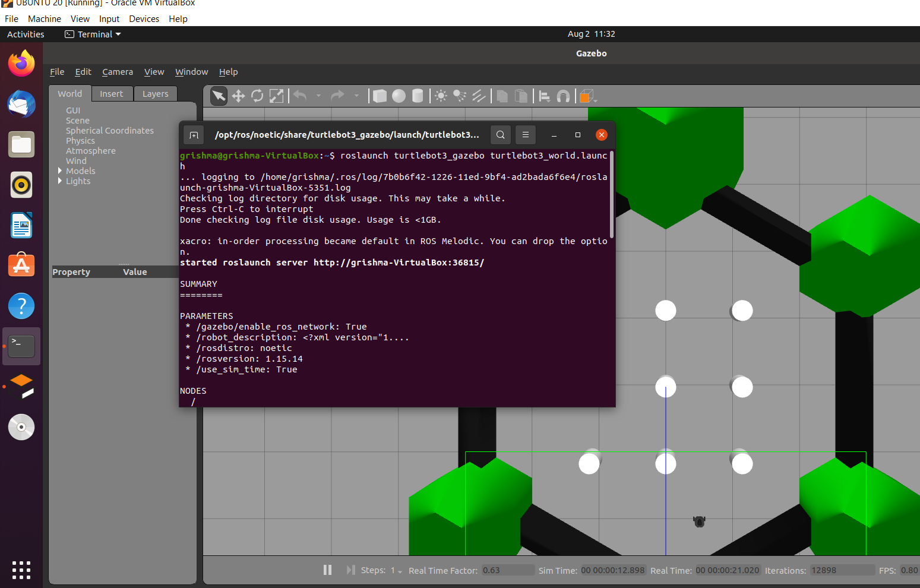Screen dimensions: 920x588
Task: Add a point light
Action: coord(441,96)
